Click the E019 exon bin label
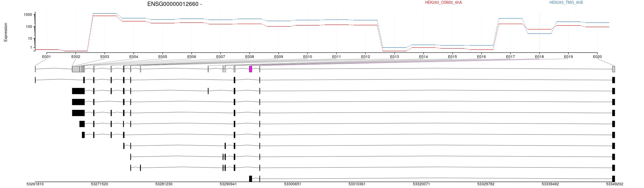644x188 pixels. [x=568, y=57]
